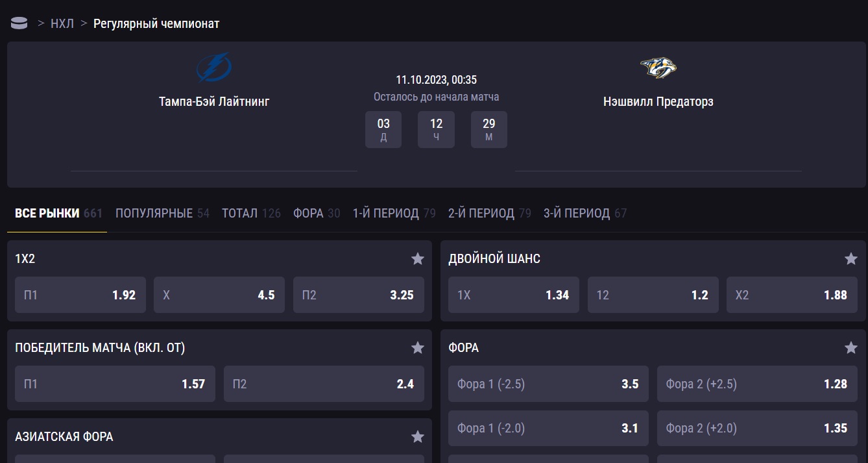
Task: Select the Нэшвилл Предаторз team name
Action: click(658, 101)
